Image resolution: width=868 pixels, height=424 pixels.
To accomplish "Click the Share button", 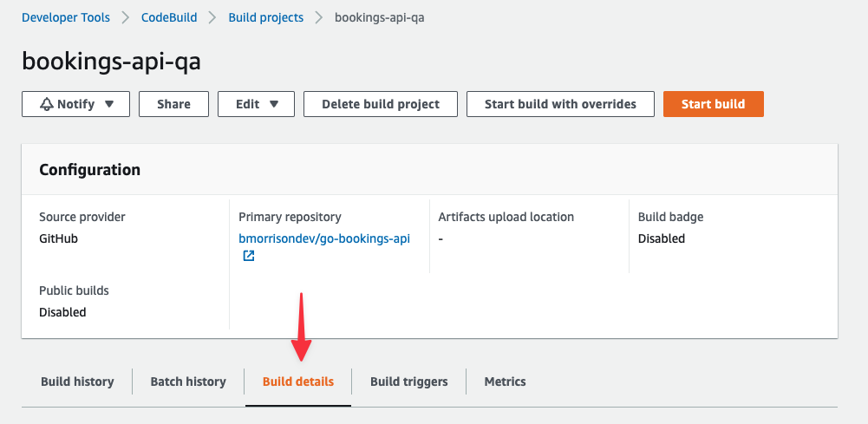I will coord(173,104).
